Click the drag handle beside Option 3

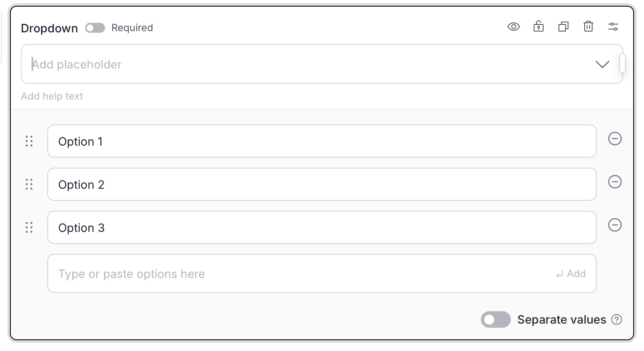(29, 227)
